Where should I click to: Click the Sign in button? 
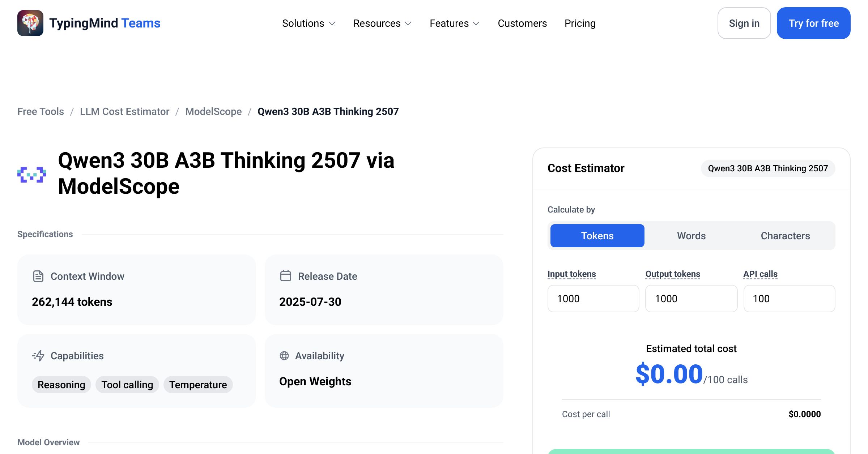pos(744,23)
